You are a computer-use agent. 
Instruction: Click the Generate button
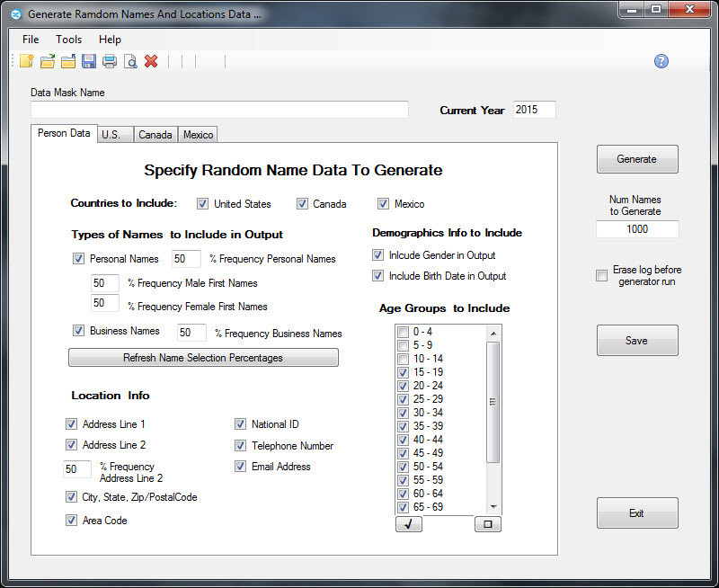[x=637, y=159]
